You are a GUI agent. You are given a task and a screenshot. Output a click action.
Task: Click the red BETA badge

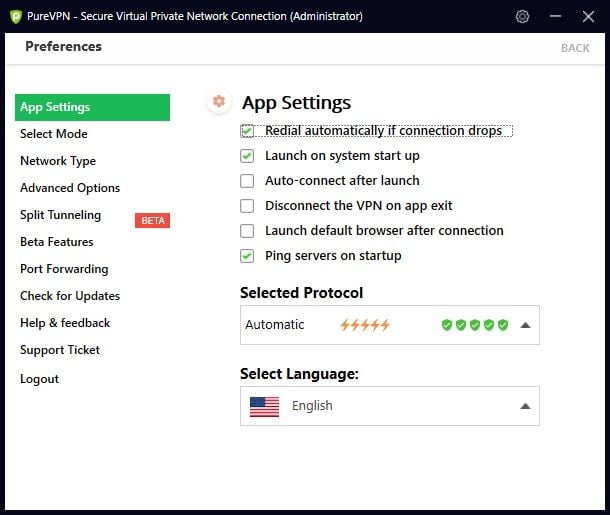(152, 221)
